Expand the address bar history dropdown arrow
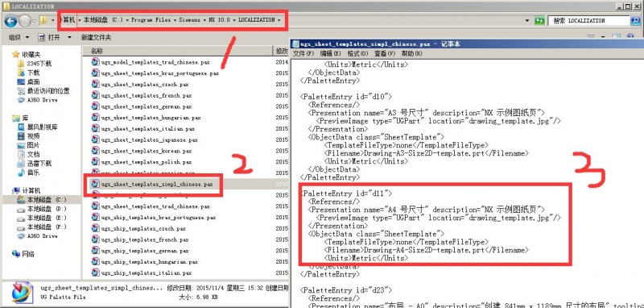 pos(527,20)
